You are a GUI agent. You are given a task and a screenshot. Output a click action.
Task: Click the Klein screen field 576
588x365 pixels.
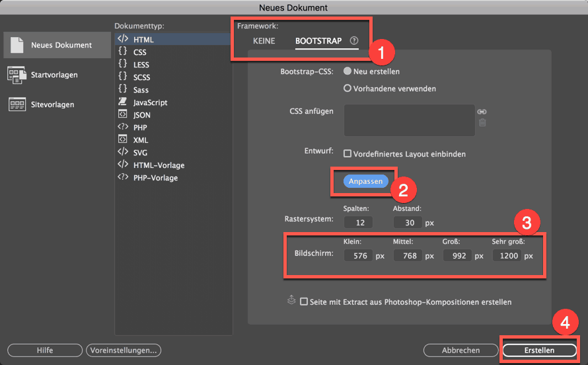point(358,255)
